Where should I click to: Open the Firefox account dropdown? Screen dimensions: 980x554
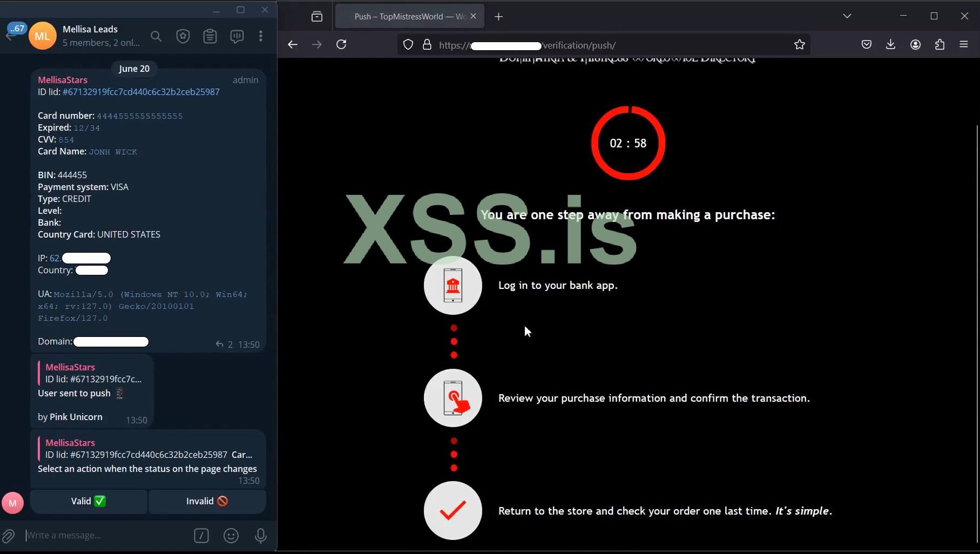point(915,44)
